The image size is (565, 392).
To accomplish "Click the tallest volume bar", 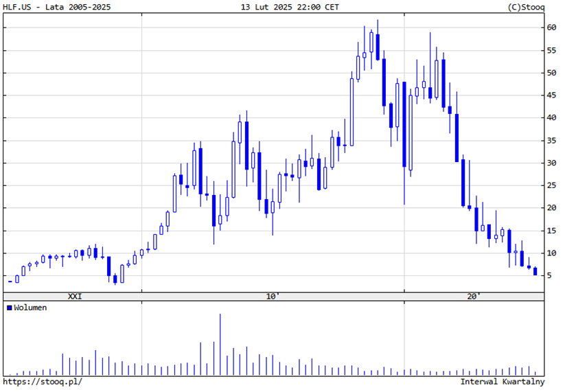I will pos(220,343).
